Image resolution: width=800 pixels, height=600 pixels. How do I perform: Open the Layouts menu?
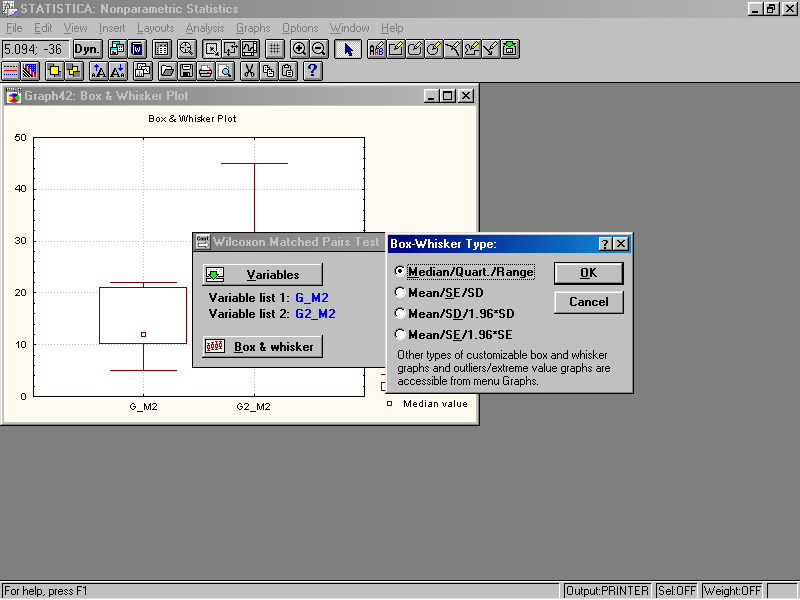pos(155,28)
